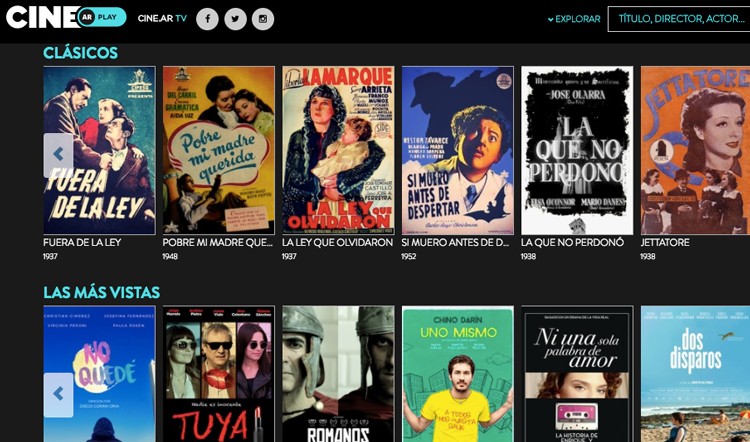The image size is (750, 442).
Task: Open the Instagram social icon
Action: click(x=263, y=19)
